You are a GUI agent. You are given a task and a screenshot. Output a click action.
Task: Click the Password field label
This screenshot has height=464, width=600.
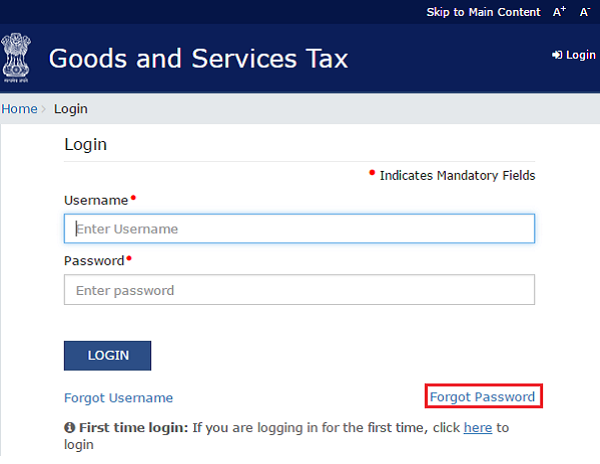click(94, 261)
